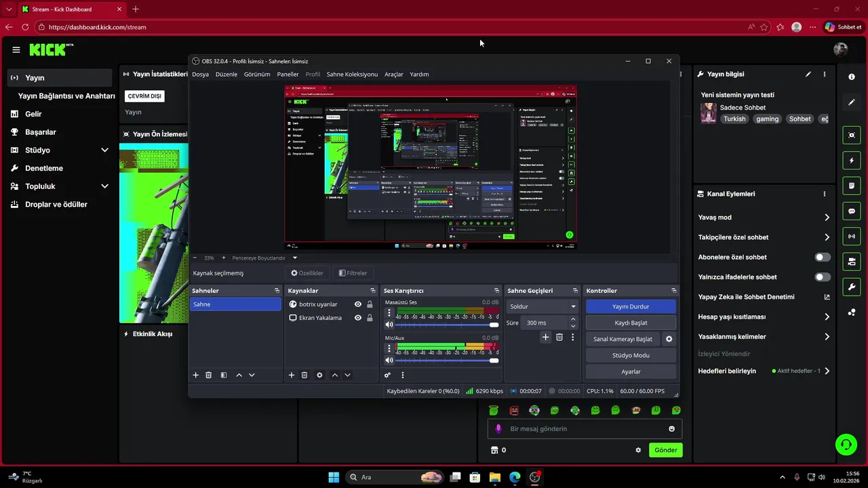This screenshot has height=488, width=868.
Task: Mute Mic/Aux speaker icon
Action: pyautogui.click(x=389, y=360)
